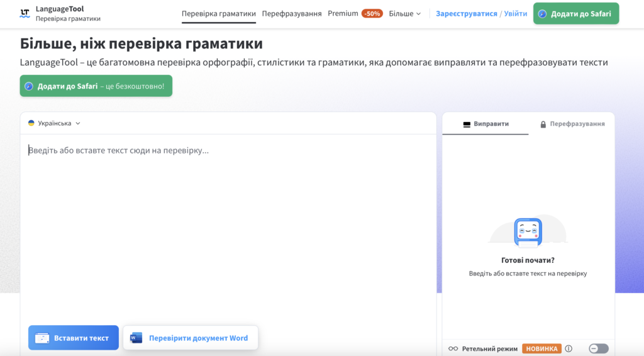Click the header Додати до Safari button
Image resolution: width=644 pixels, height=356 pixels.
(576, 14)
